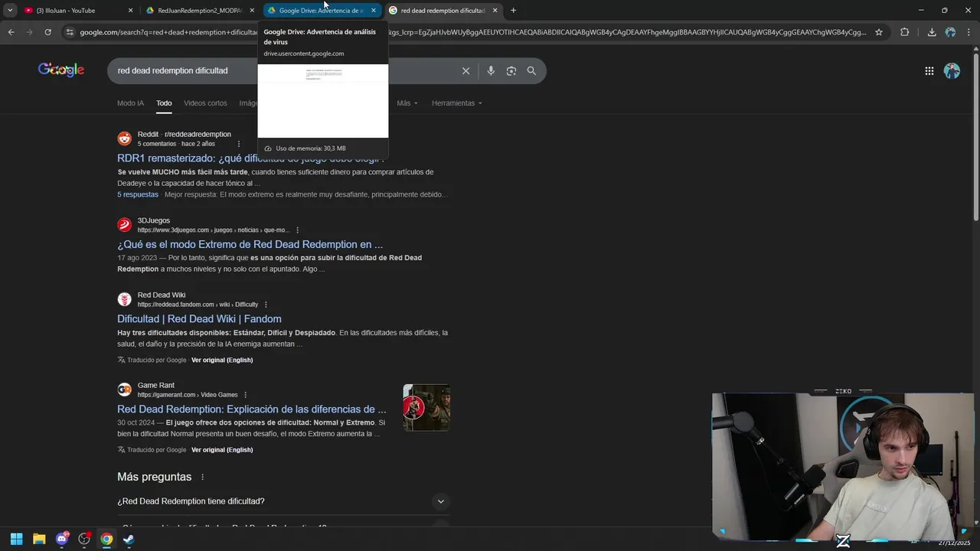Screen dimensions: 980x551
Task: Click 'Ver original (English)' under Red Dead Wiki
Action: click(222, 360)
